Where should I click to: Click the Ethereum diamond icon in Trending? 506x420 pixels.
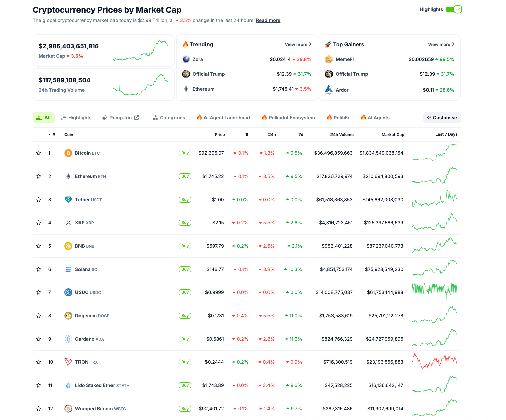(x=186, y=89)
